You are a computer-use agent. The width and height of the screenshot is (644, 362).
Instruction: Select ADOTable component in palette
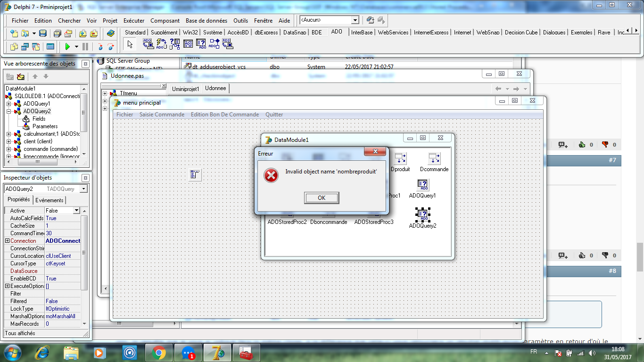[188, 44]
